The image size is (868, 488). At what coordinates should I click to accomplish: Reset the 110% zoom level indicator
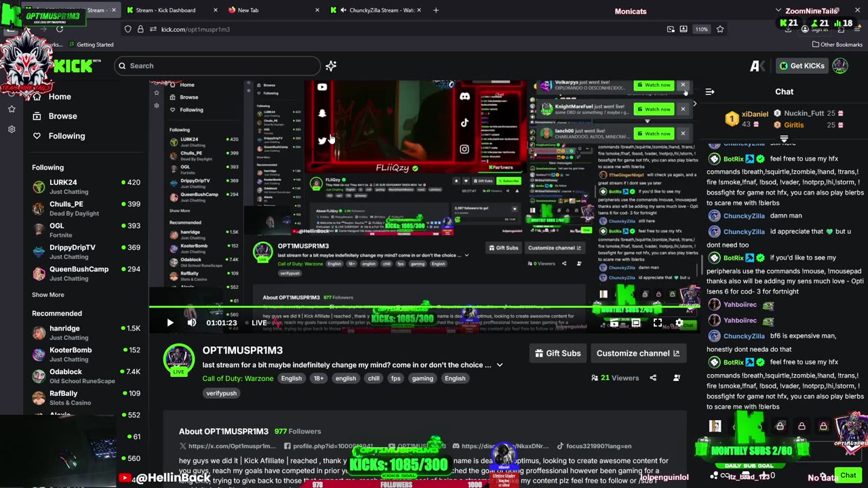tap(702, 29)
